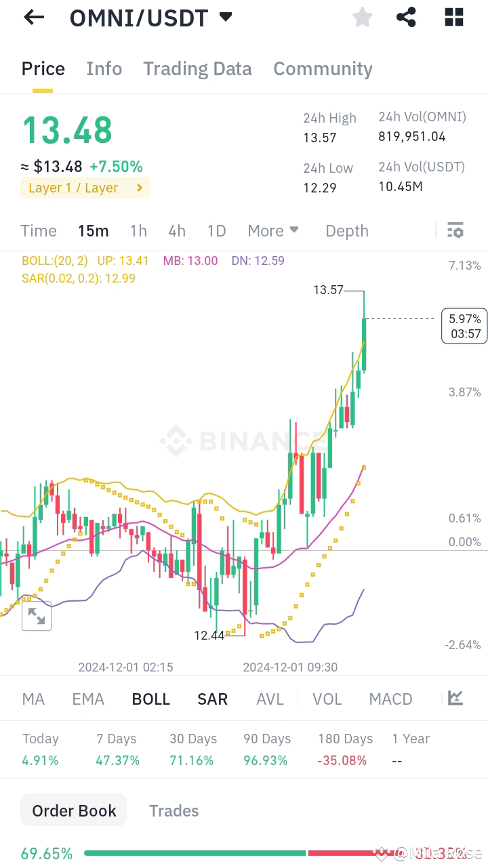Screen dimensions: 488x868
Task: Toggle the BOLL indicator
Action: 151,699
